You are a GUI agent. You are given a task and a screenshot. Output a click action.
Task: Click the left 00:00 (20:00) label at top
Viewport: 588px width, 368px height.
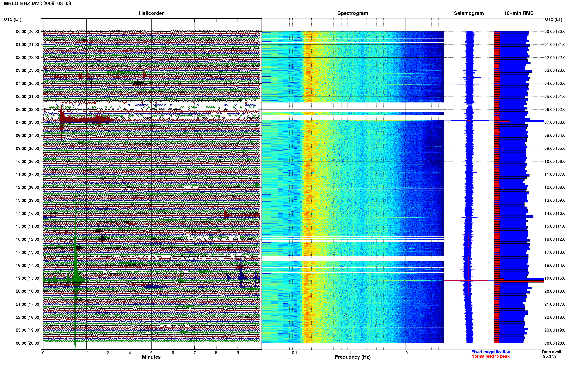pyautogui.click(x=28, y=31)
